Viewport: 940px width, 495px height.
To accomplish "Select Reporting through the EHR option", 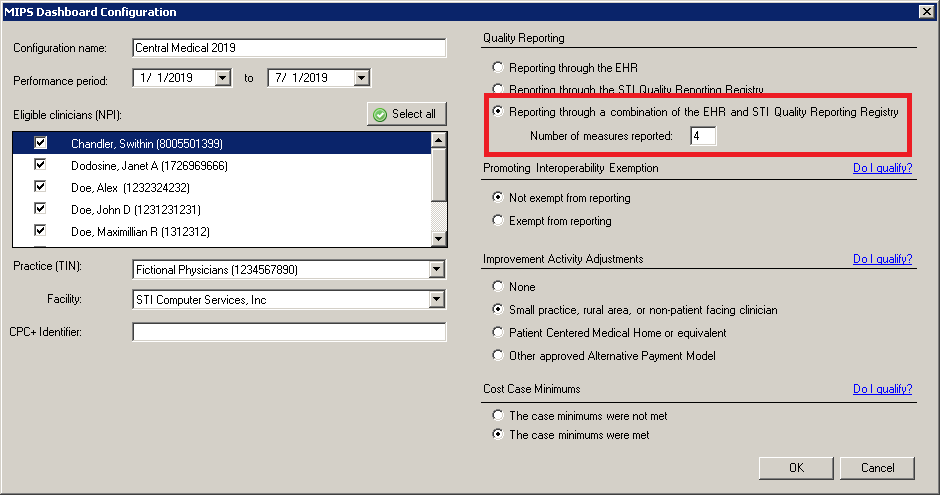I will [x=498, y=68].
